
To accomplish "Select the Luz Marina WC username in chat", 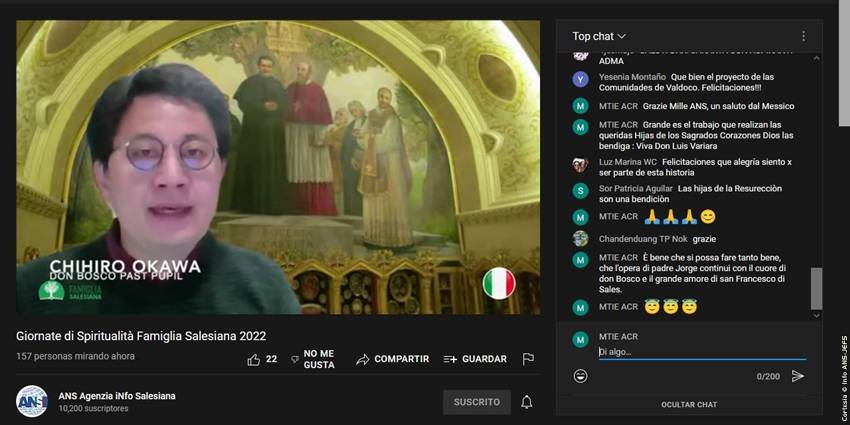I will point(627,162).
